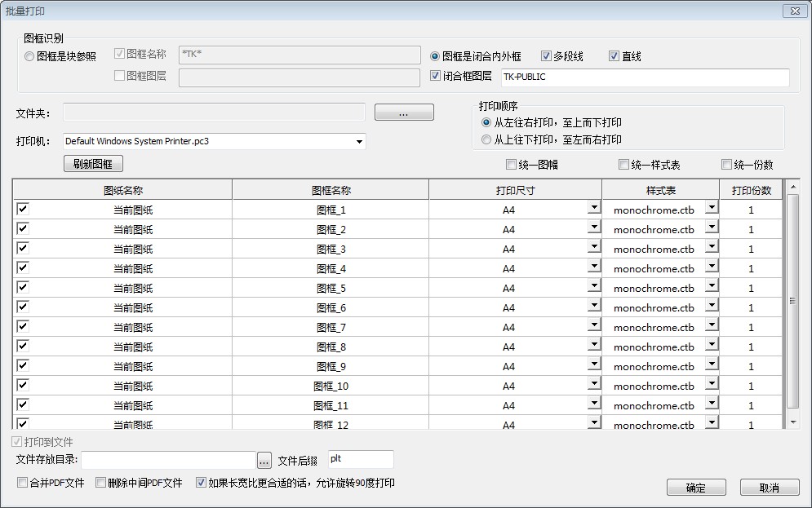Toggle the 多段线 checkbox
The image size is (812, 508).
coord(547,56)
